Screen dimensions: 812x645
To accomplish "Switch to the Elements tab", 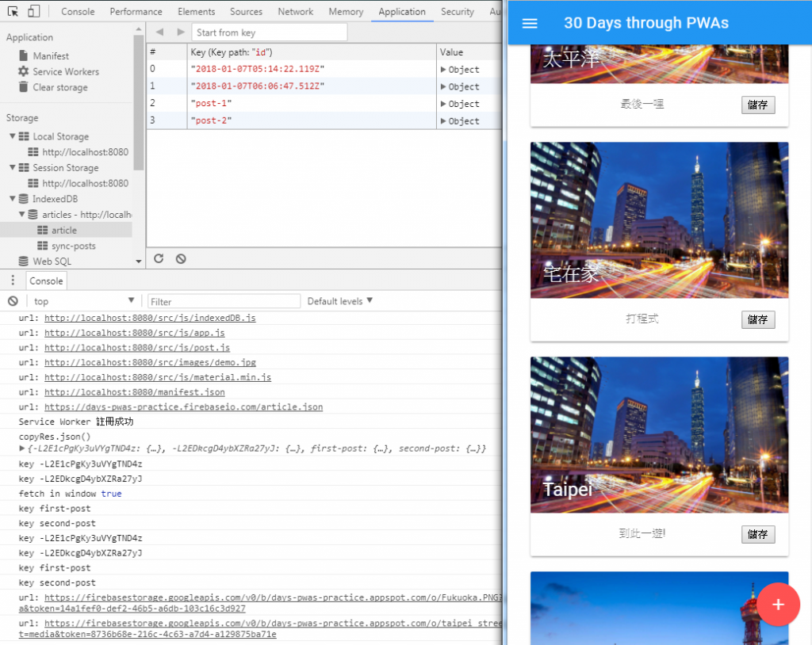I will (197, 11).
